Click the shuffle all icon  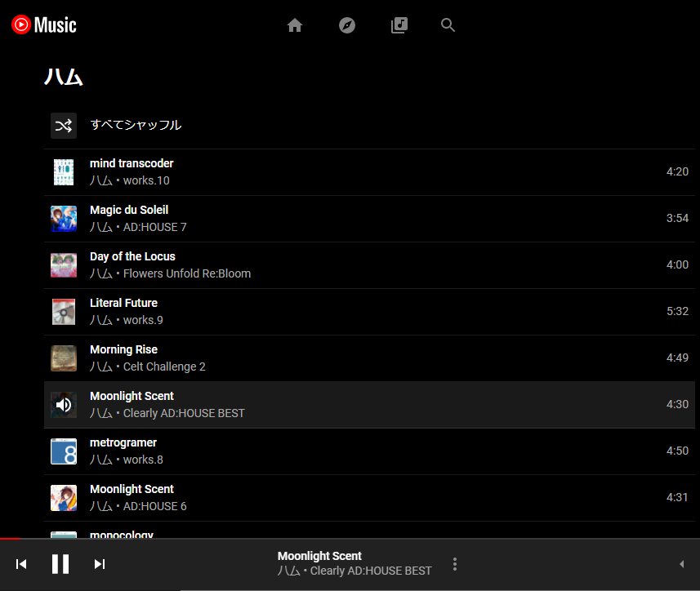pos(64,126)
